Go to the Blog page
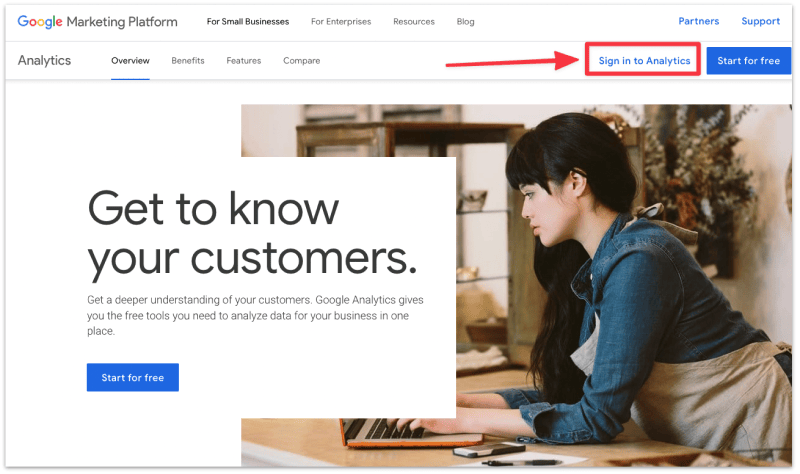Image resolution: width=800 pixels, height=474 pixels. click(465, 21)
